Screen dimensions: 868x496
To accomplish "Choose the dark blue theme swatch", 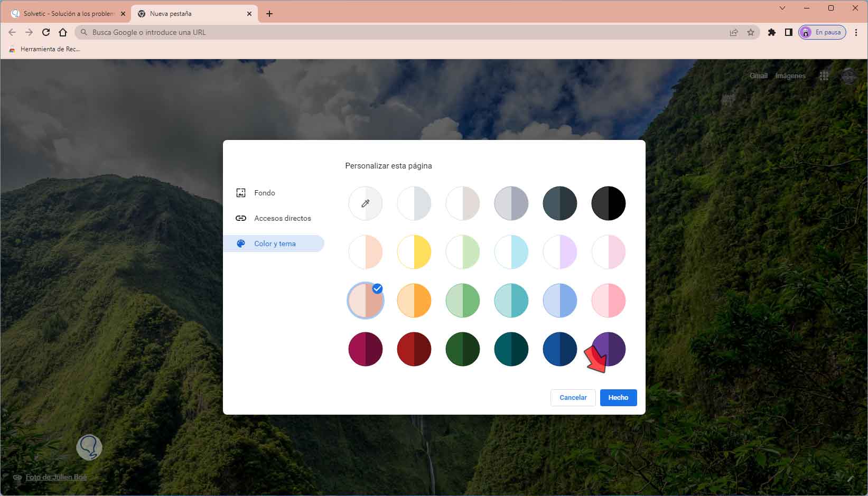I will click(x=560, y=349).
